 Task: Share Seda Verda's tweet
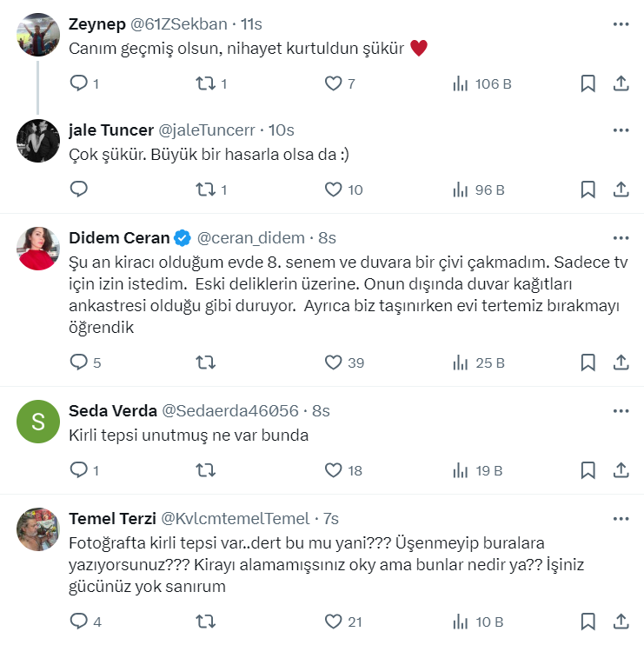pyautogui.click(x=621, y=470)
